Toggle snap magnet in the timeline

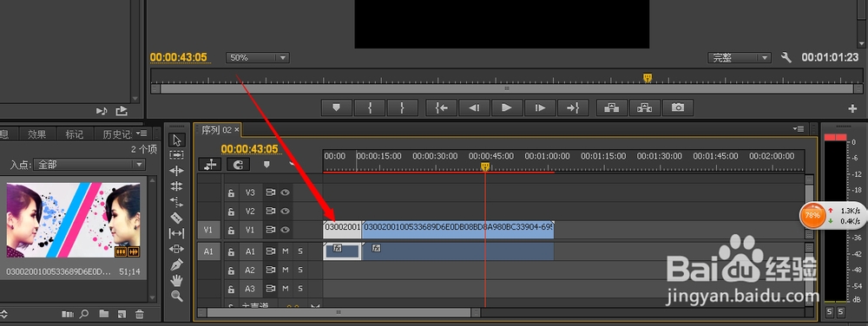(x=238, y=164)
